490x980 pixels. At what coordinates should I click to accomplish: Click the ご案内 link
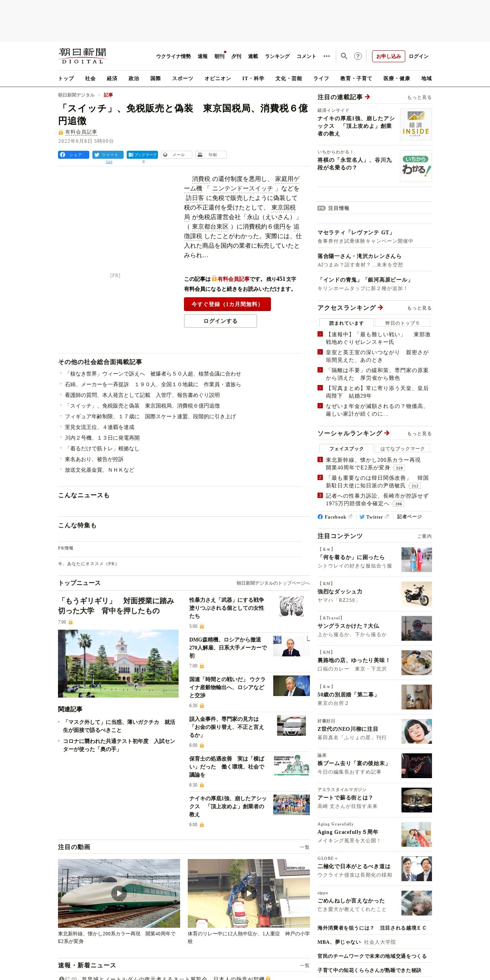pyautogui.click(x=424, y=536)
